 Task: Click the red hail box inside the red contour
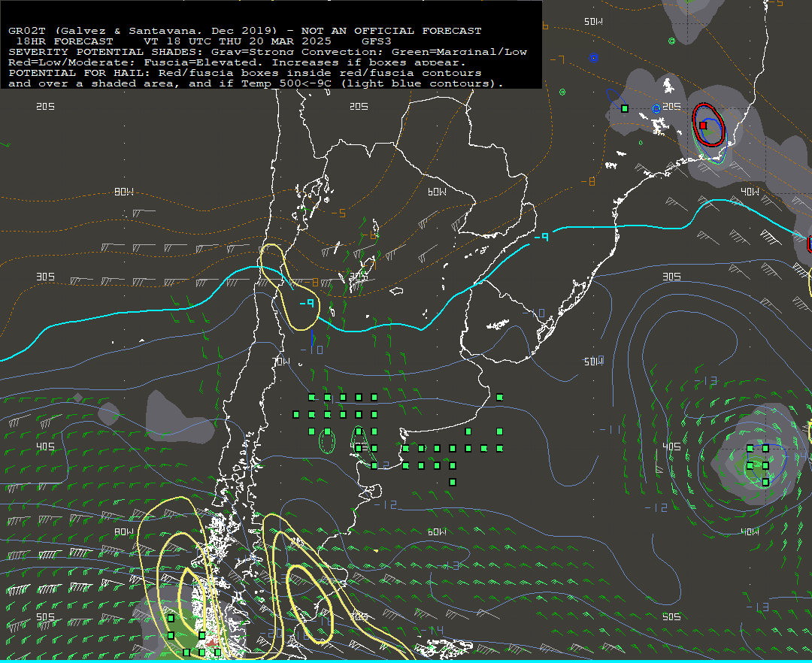(x=703, y=126)
